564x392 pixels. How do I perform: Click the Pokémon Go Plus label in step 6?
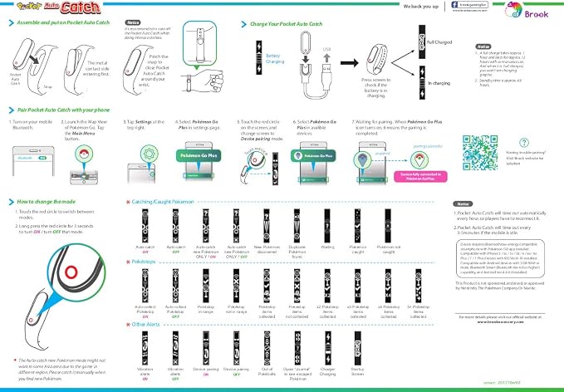pos(313,156)
